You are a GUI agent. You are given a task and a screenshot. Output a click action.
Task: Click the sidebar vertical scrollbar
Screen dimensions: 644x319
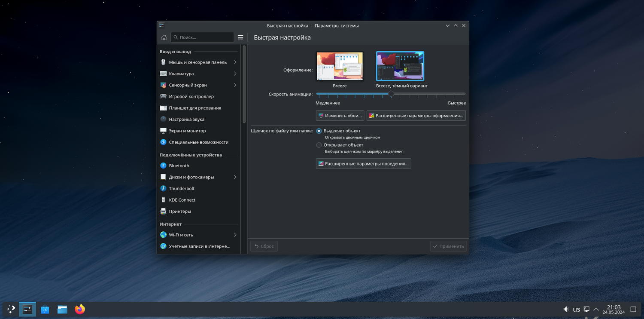[x=244, y=84]
